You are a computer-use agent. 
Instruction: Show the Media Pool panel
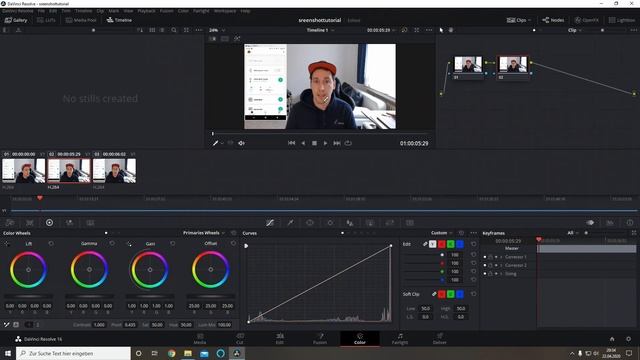click(81, 20)
